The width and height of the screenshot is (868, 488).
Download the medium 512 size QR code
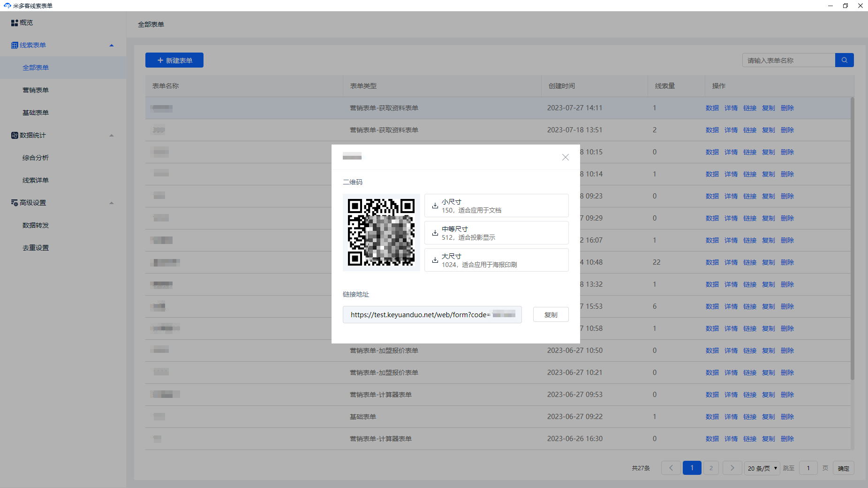[x=496, y=233]
